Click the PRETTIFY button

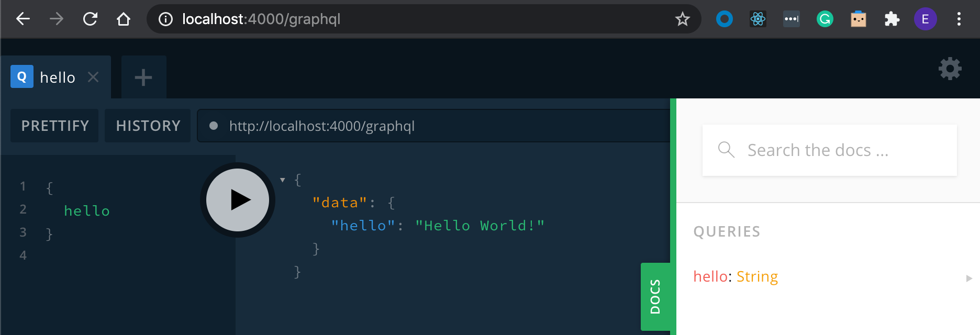coord(54,126)
